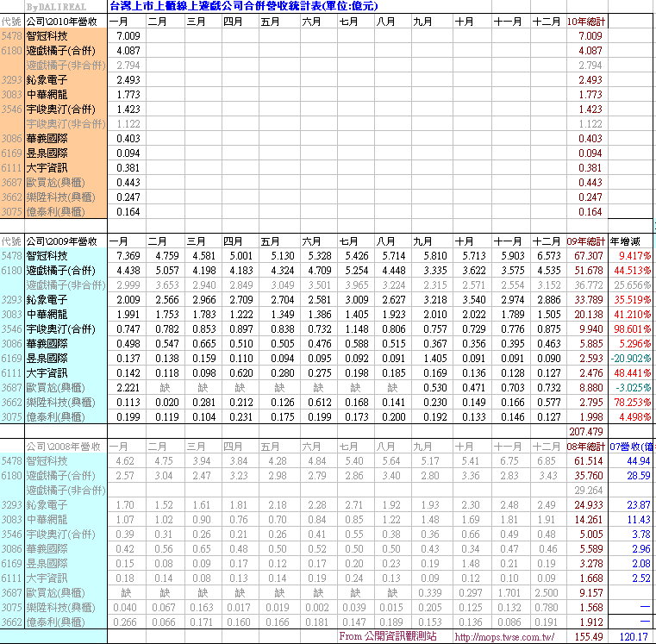Viewport: 656px width, 644px height.
Task: Select the 2008 October value 1.48
Action: point(471,564)
